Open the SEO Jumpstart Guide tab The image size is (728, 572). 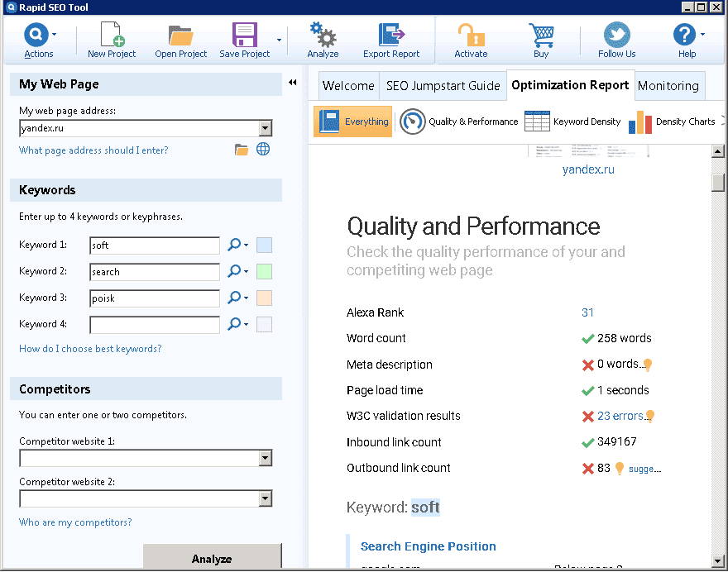443,85
